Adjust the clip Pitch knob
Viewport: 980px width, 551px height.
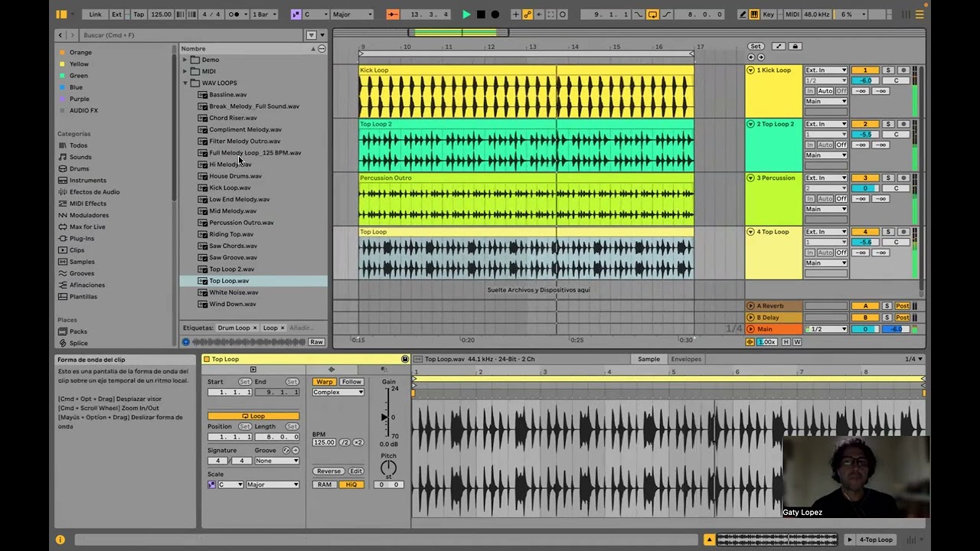(388, 468)
